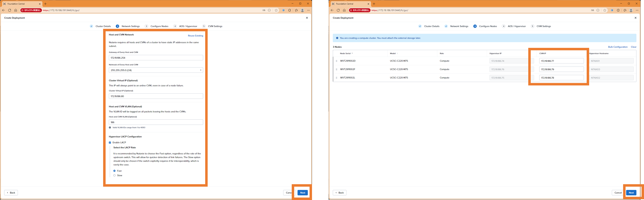Select the Slow LACP rate option

click(115, 176)
